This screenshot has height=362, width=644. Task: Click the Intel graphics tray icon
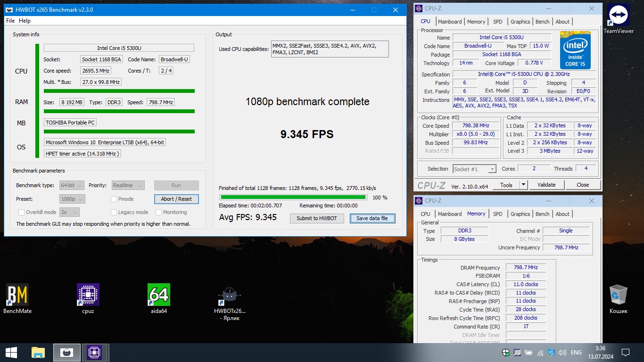[x=551, y=352]
